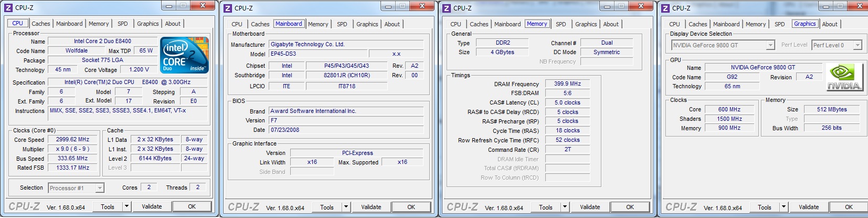Click the Multiplier x 9.0 ( 6 - 9 ) value
This screenshot has width=868, height=218.
click(73, 149)
